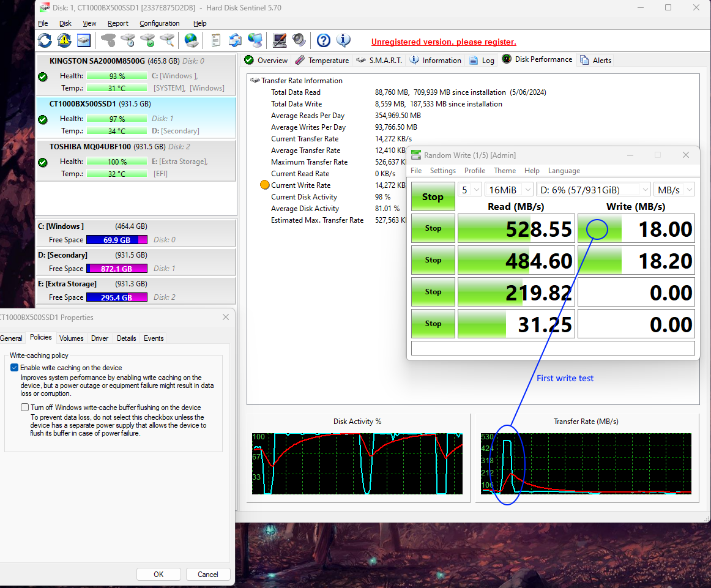Screen dimensions: 711x588
Task: Click the E: drive 295.4 GB free space bar
Action: [x=117, y=297]
